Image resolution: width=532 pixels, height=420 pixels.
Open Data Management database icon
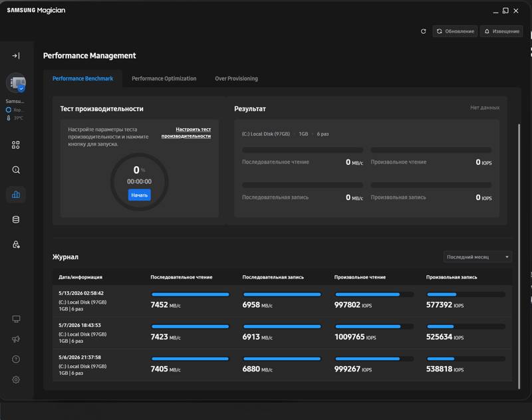[x=16, y=220]
